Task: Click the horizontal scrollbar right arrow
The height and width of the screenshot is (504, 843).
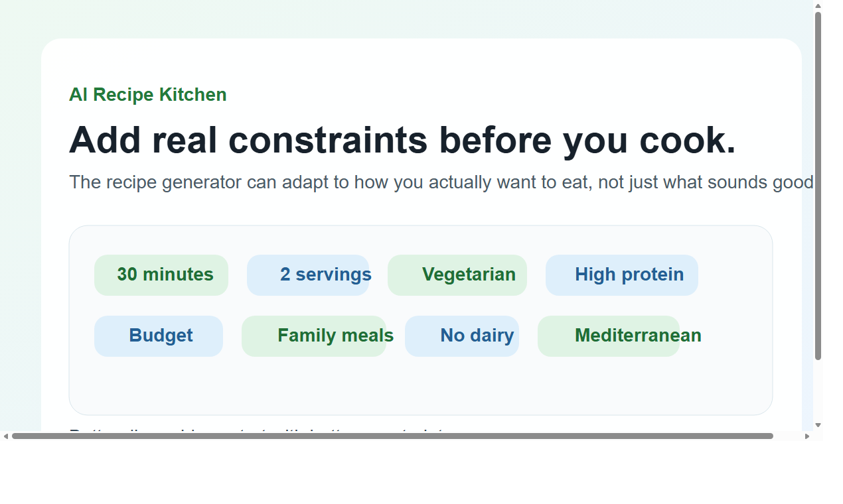Action: point(807,436)
